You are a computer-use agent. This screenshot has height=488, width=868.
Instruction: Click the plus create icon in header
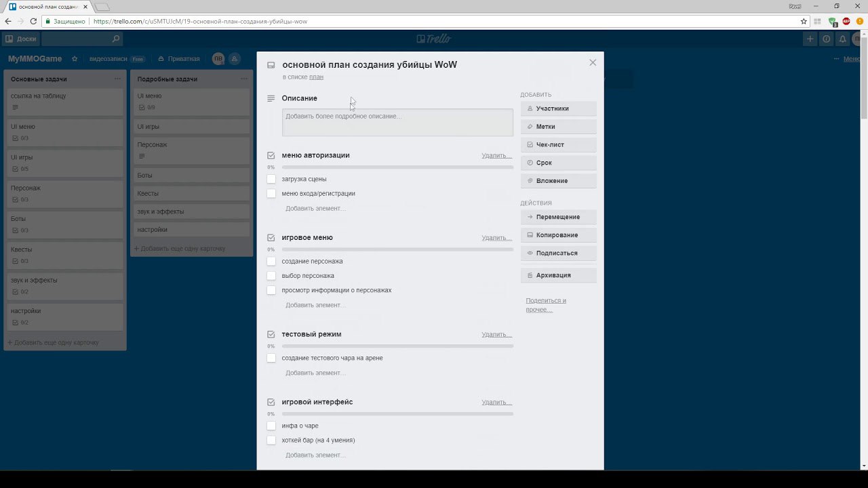click(810, 39)
